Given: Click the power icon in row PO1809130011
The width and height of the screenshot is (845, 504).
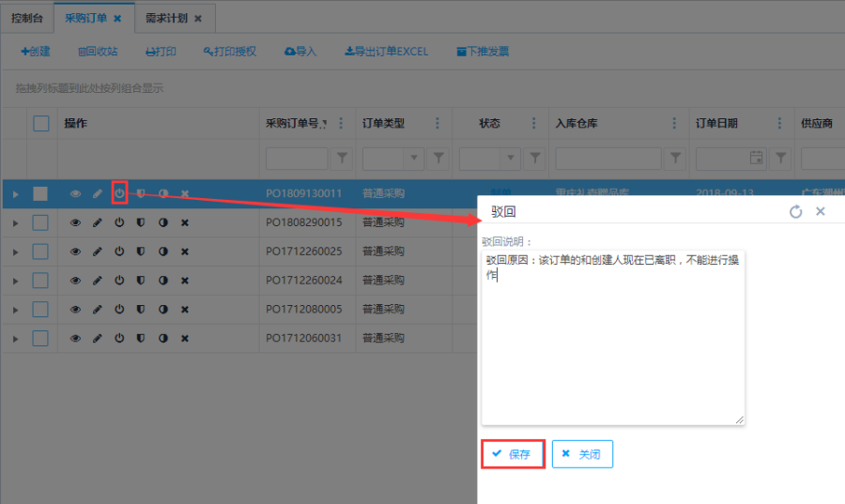Looking at the screenshot, I should [x=119, y=193].
